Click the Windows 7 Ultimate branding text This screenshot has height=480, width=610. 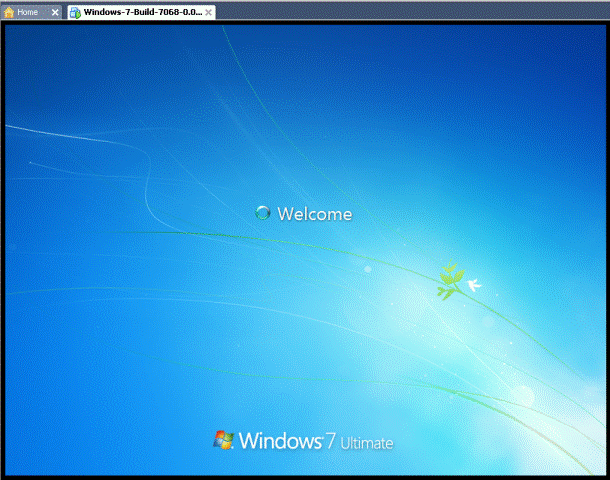[316, 441]
